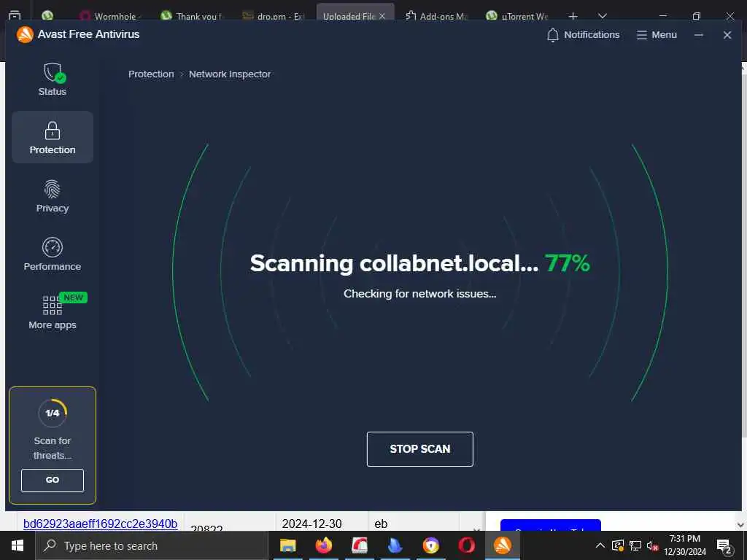
Task: Open the bd62923aaeff1692cc2e3940b hash link
Action: 100,524
